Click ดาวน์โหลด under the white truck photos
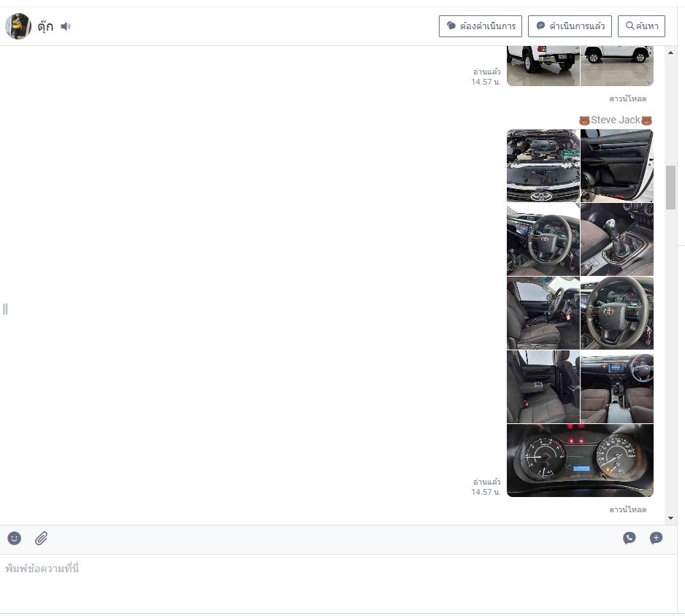Image resolution: width=685 pixels, height=616 pixels. click(x=628, y=99)
